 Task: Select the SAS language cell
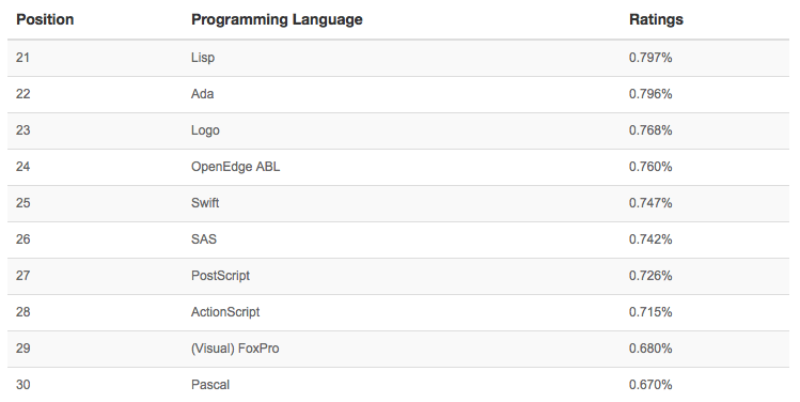point(204,239)
